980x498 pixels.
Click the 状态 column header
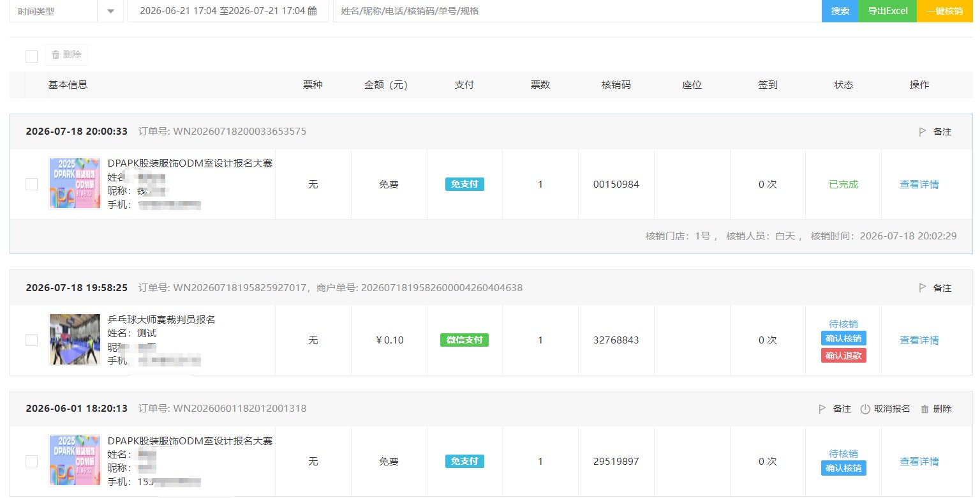(843, 85)
